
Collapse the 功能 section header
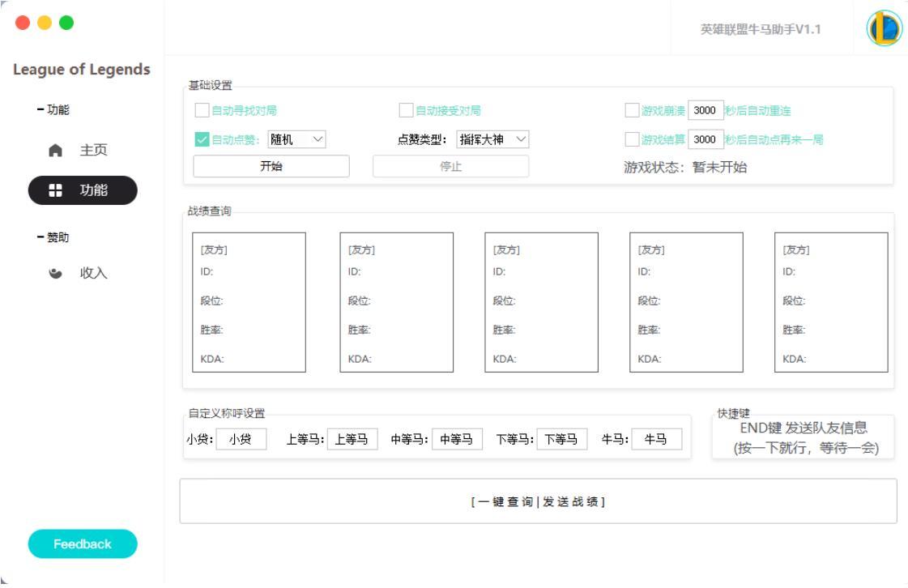53,109
